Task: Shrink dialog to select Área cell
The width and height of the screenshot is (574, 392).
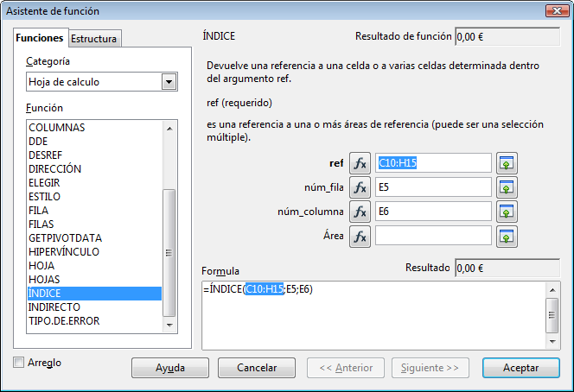Action: point(507,237)
